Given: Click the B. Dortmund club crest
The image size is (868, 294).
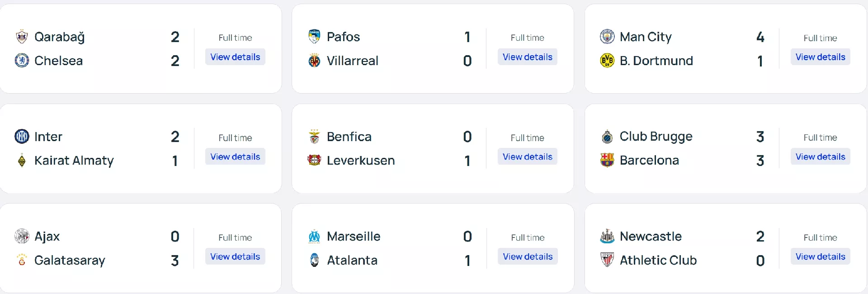Looking at the screenshot, I should (x=607, y=60).
